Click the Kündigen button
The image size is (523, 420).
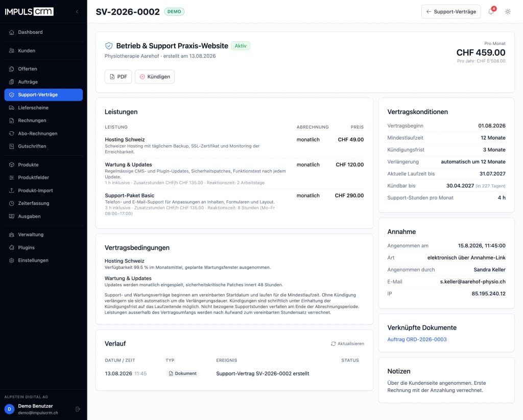point(155,77)
